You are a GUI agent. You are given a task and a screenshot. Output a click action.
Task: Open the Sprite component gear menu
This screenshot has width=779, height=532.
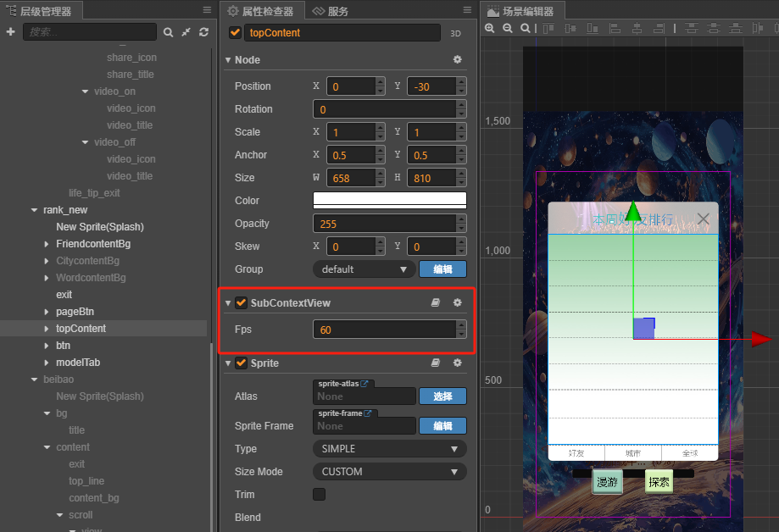pyautogui.click(x=458, y=363)
